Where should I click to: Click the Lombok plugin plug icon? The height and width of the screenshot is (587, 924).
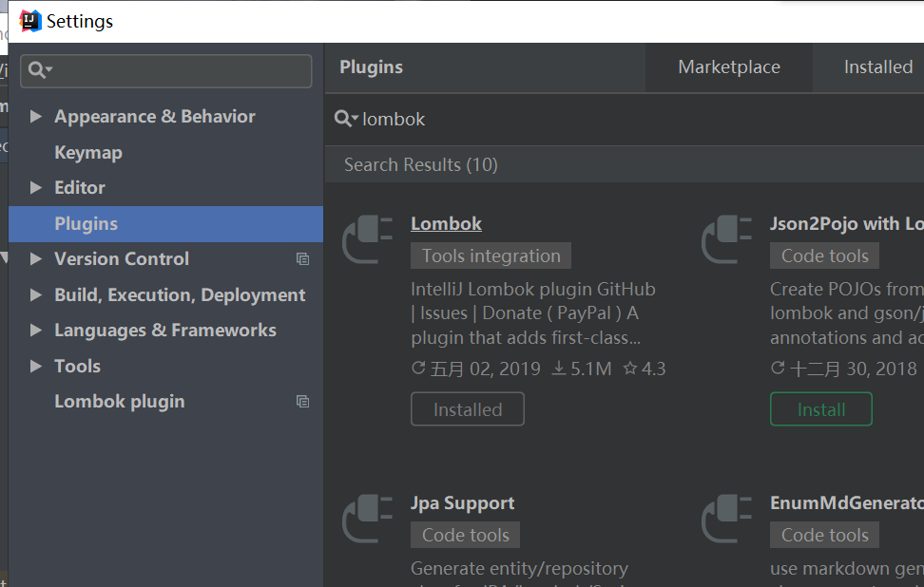[x=367, y=239]
